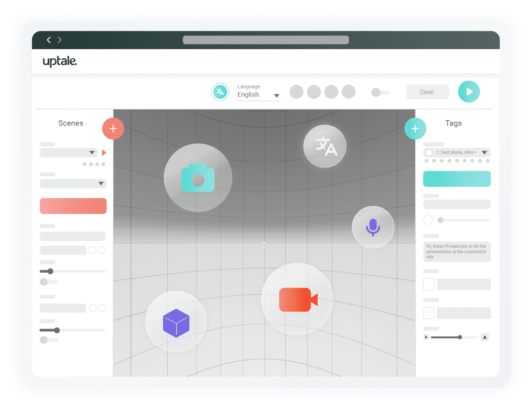Click the translate bubble in the scene
Screen dimensions: 532x409
click(325, 146)
